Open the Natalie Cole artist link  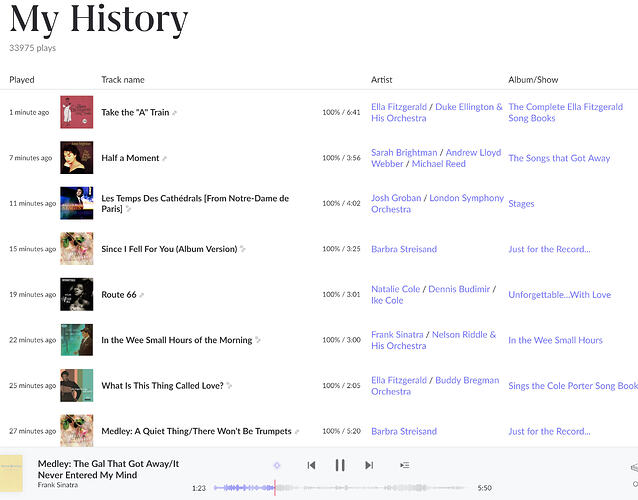coord(395,289)
